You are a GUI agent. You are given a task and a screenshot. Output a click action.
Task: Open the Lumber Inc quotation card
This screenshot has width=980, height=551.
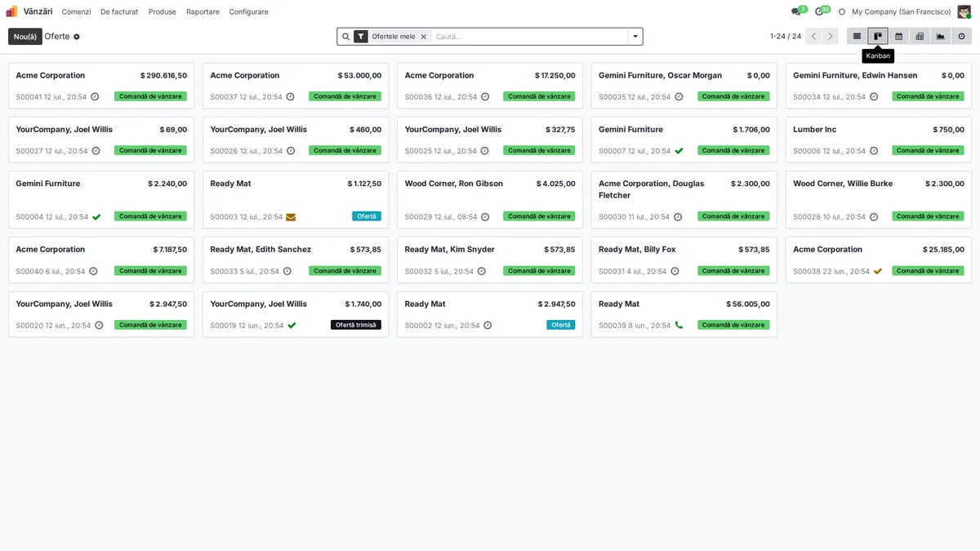(879, 140)
